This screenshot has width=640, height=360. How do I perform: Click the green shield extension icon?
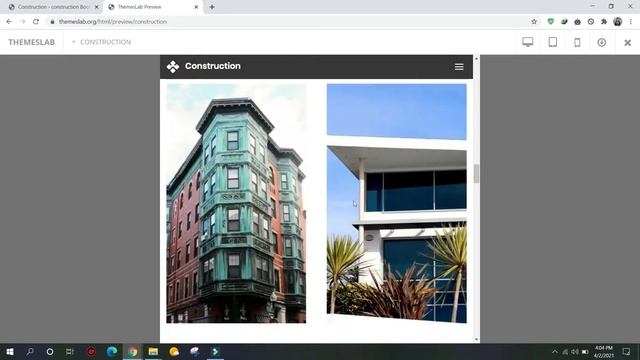(551, 22)
